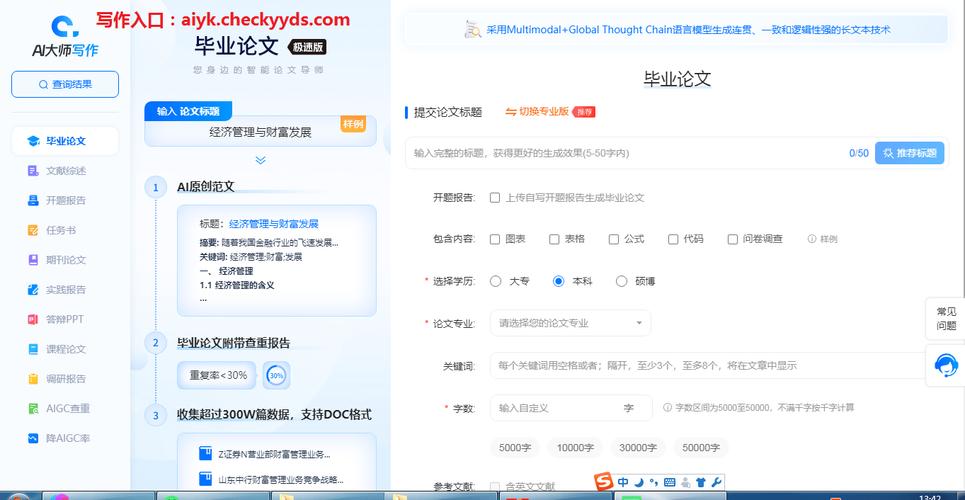Open 文献综述 in the sidebar
Image resolution: width=965 pixels, height=500 pixels.
[65, 171]
